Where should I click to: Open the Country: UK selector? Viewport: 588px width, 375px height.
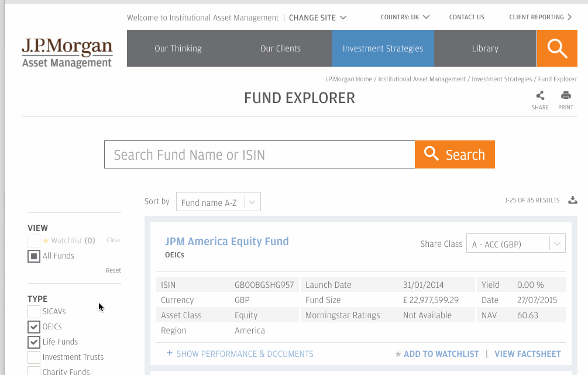(405, 17)
